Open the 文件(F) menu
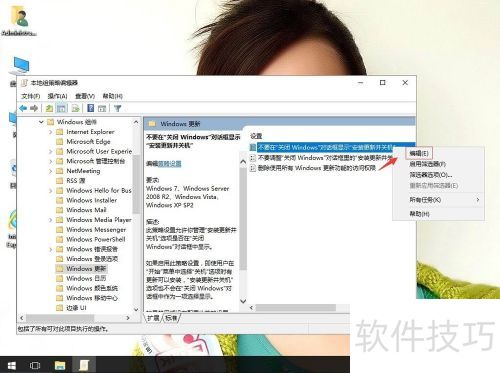The width and height of the screenshot is (500, 373). coord(30,96)
